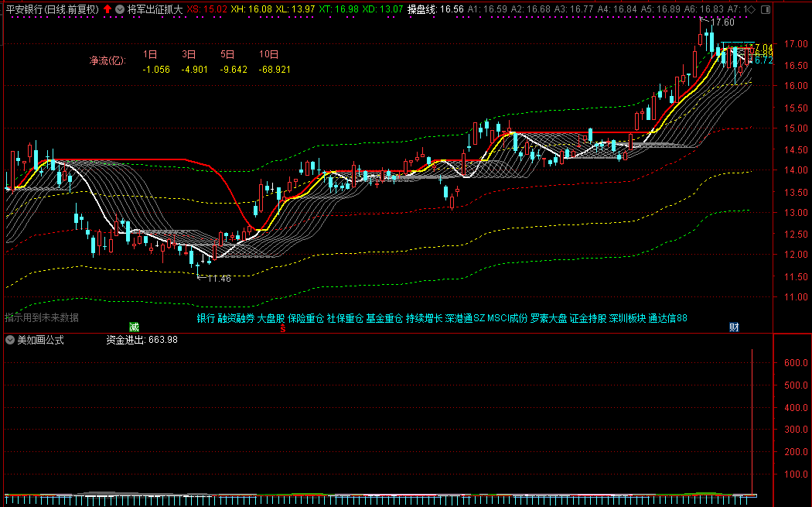Click the A6: 16.83 value
812x507 pixels.
click(704, 9)
